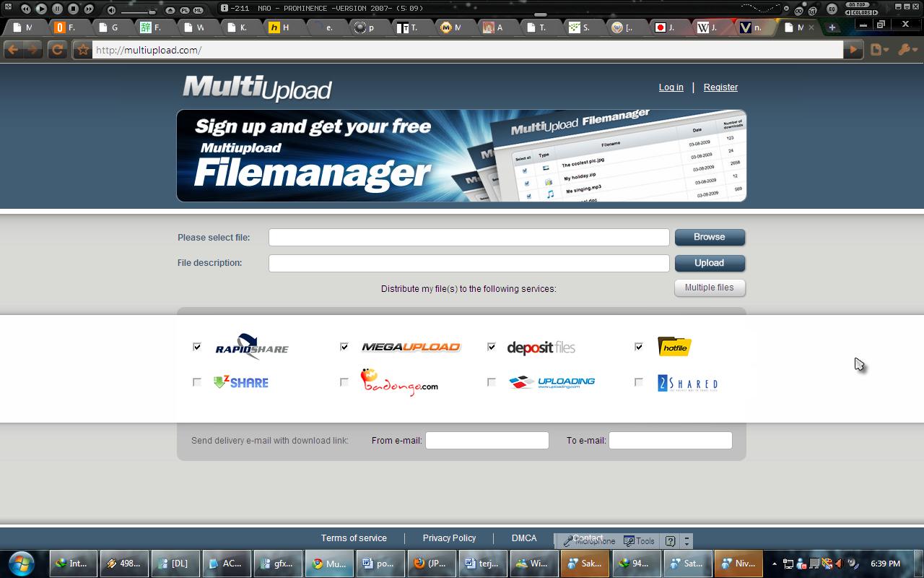Stop the media player playback
This screenshot has width=924, height=578.
click(73, 9)
